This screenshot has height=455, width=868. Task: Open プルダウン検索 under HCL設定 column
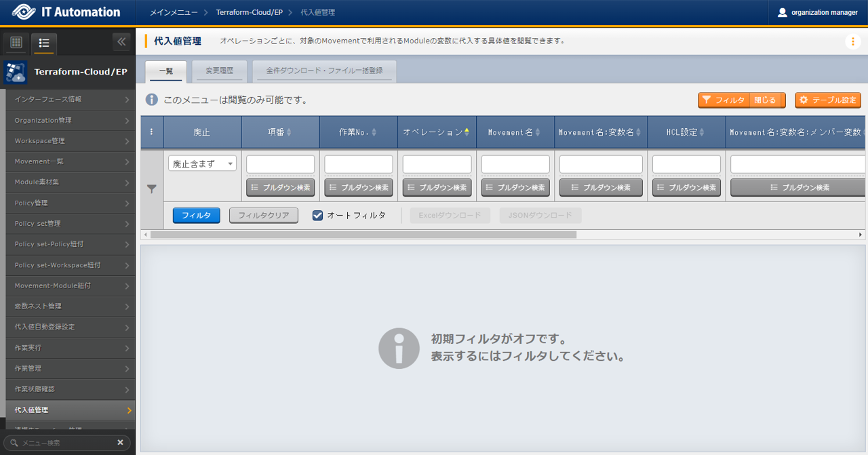[x=686, y=188]
